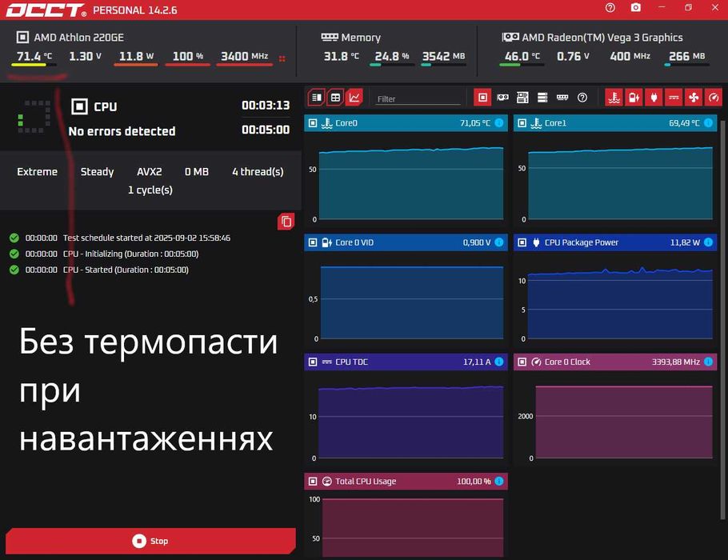The width and height of the screenshot is (728, 560).
Task: Click the Core0 graph CPU icon
Action: tap(313, 123)
